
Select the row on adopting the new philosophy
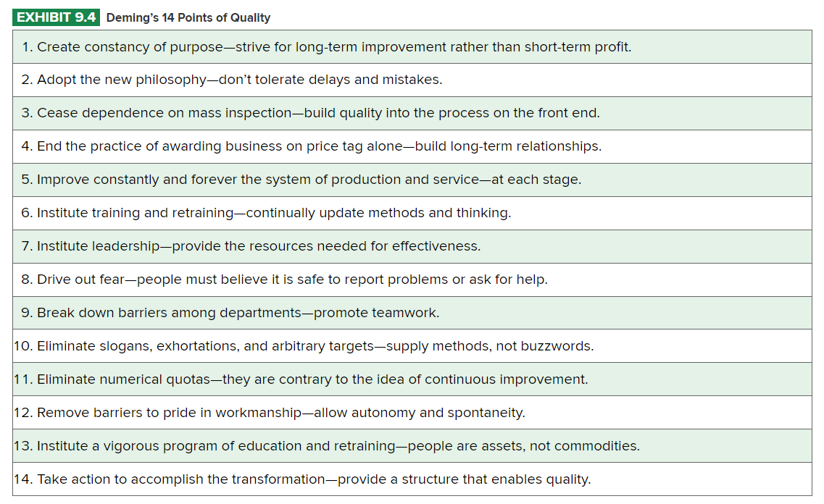coord(231,80)
